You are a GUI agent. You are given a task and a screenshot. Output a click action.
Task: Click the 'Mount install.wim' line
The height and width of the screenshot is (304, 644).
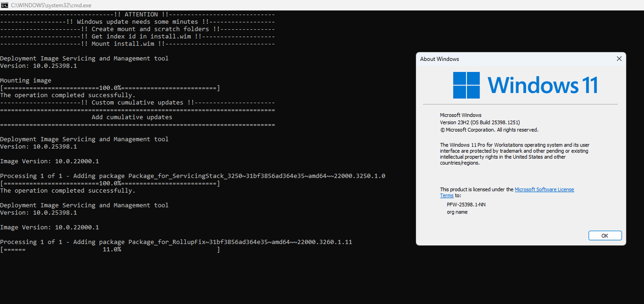coord(137,44)
